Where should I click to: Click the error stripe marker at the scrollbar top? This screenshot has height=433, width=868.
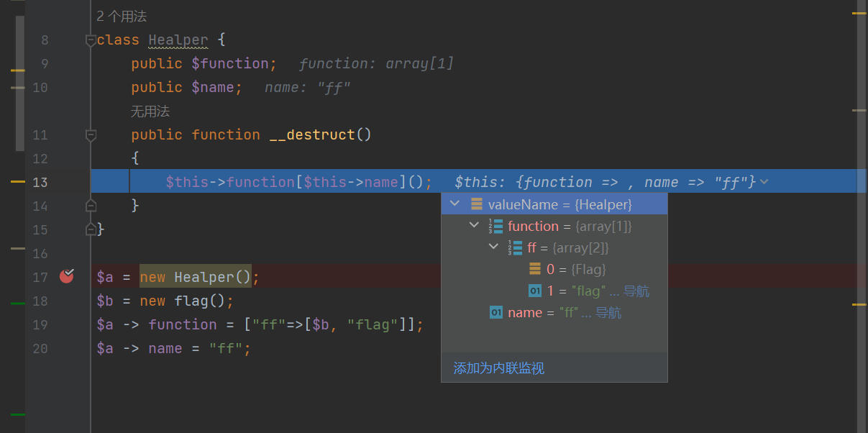point(859,13)
